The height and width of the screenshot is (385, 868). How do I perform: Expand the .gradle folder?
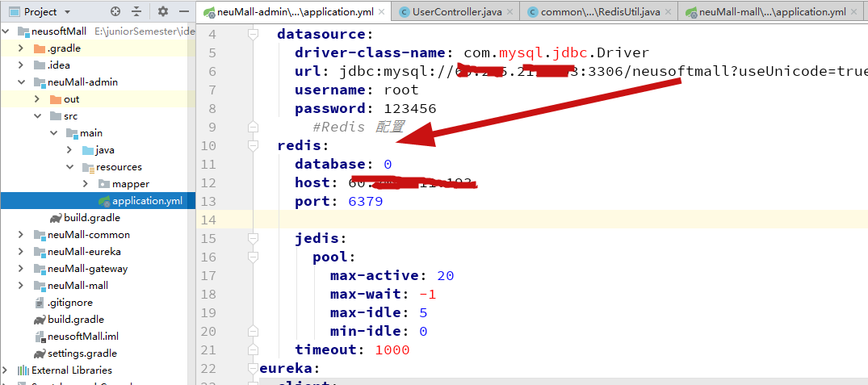pyautogui.click(x=20, y=48)
